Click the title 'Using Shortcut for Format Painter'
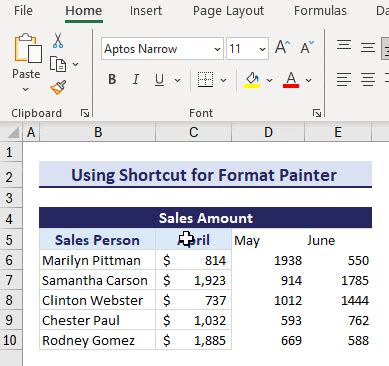389x366 pixels. click(205, 175)
